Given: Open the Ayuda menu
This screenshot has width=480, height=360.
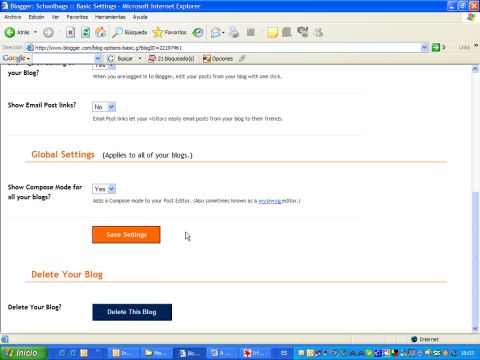Looking at the screenshot, I should pyautogui.click(x=140, y=17).
